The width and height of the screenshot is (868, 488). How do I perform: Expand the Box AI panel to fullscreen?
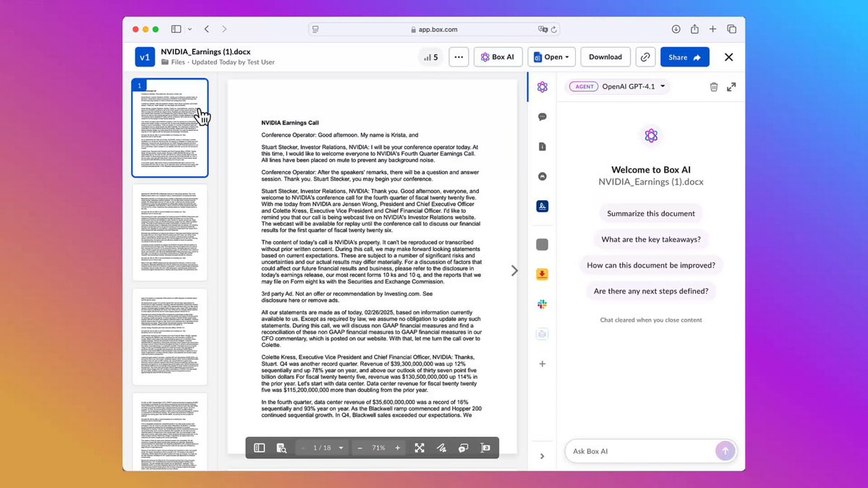pyautogui.click(x=731, y=87)
